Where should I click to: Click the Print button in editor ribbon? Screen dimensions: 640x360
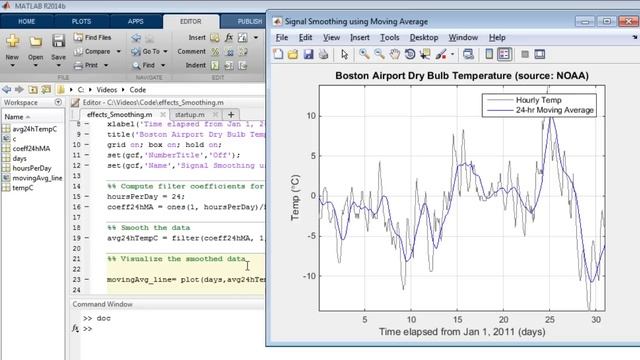click(x=86, y=65)
